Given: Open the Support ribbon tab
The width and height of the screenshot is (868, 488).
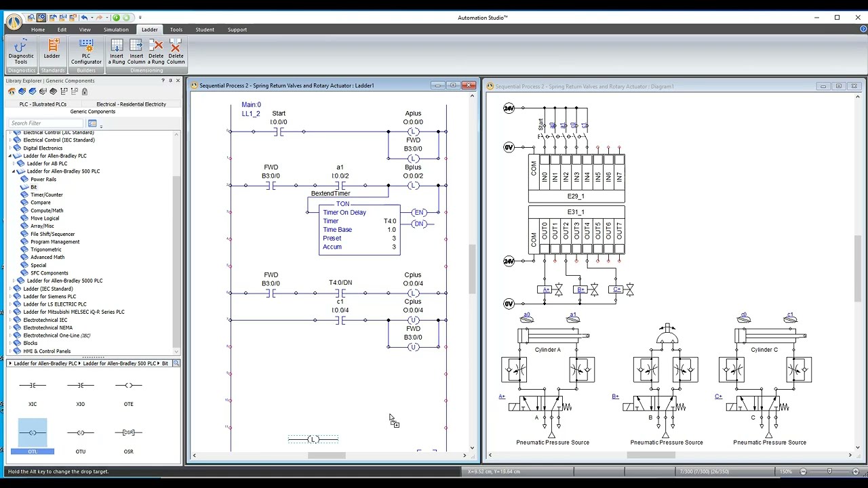Looking at the screenshot, I should click(237, 30).
